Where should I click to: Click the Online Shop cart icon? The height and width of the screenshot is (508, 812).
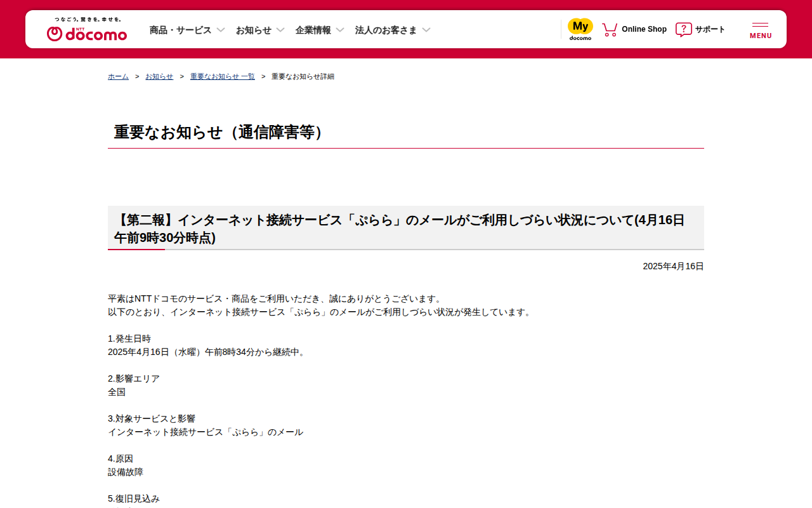(610, 29)
